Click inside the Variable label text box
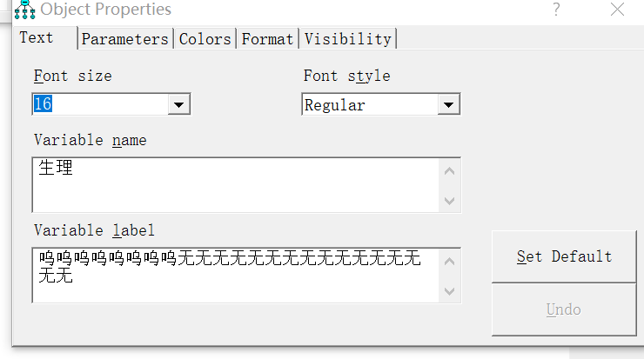Image resolution: width=644 pixels, height=359 pixels. pos(235,275)
